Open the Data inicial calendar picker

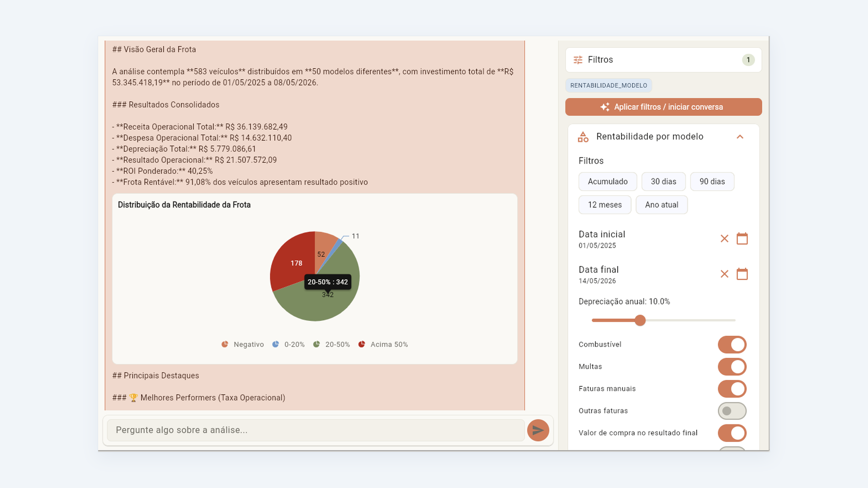(742, 239)
